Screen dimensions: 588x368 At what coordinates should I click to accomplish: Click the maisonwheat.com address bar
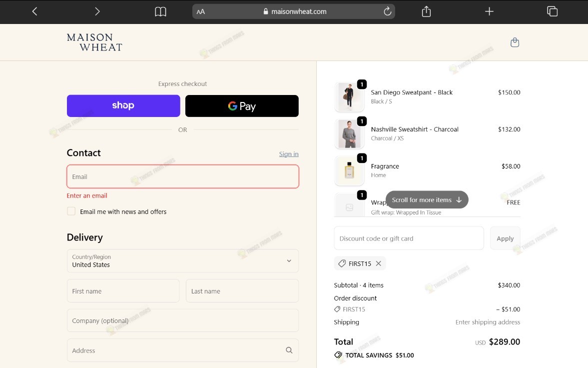[293, 11]
